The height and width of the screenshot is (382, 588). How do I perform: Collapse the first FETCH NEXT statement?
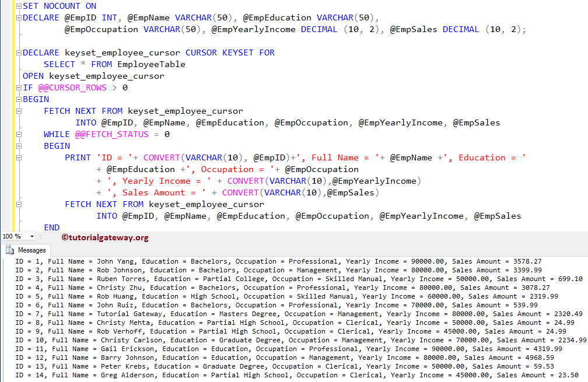[18, 111]
